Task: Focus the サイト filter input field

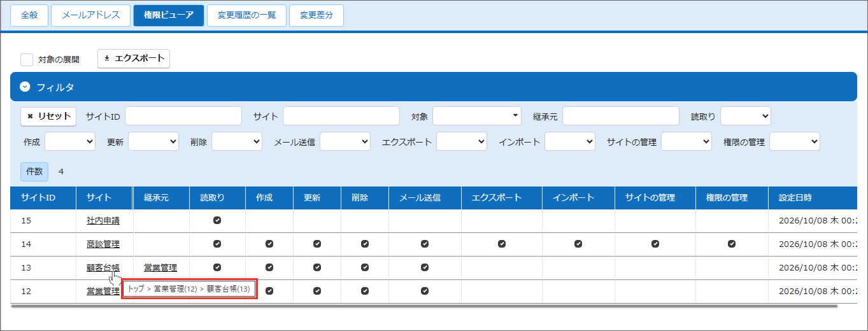Action: point(341,116)
